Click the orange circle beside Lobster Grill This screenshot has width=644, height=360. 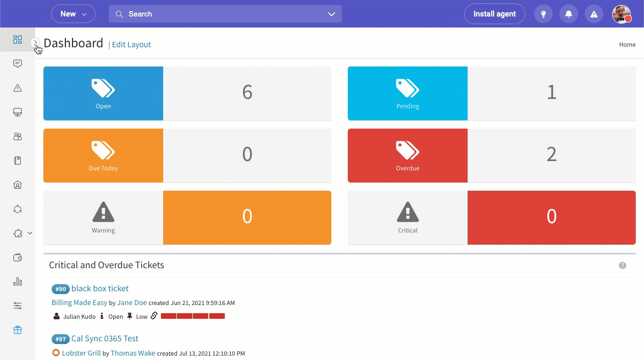pyautogui.click(x=56, y=353)
